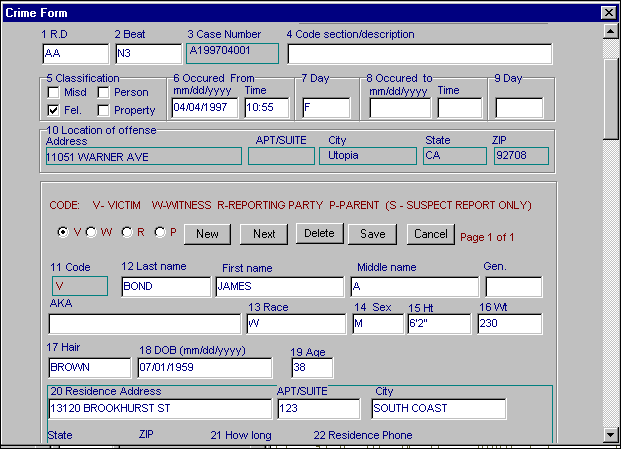Click the Sex field containing M

[x=378, y=324]
